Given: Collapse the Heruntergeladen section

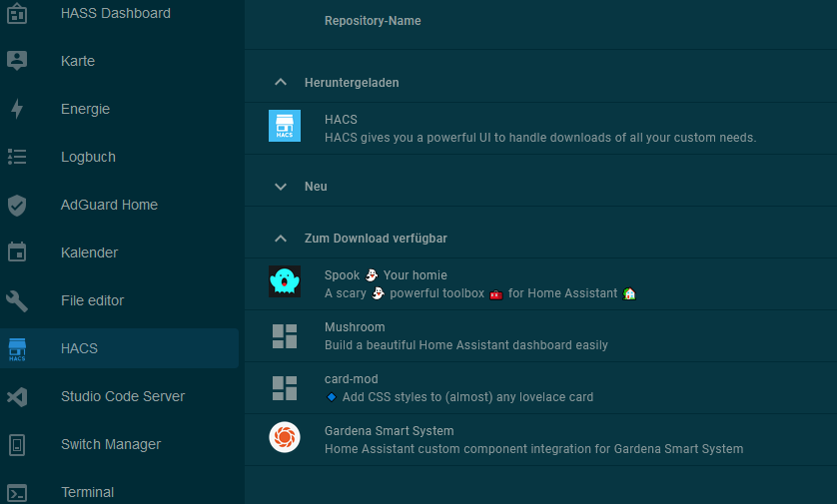Looking at the screenshot, I should [x=281, y=82].
